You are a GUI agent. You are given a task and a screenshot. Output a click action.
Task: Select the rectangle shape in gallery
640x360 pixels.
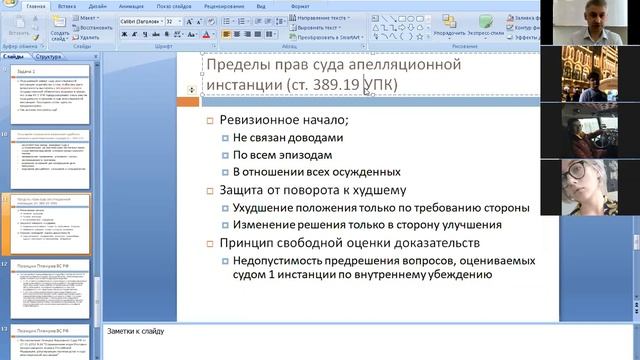[402, 18]
